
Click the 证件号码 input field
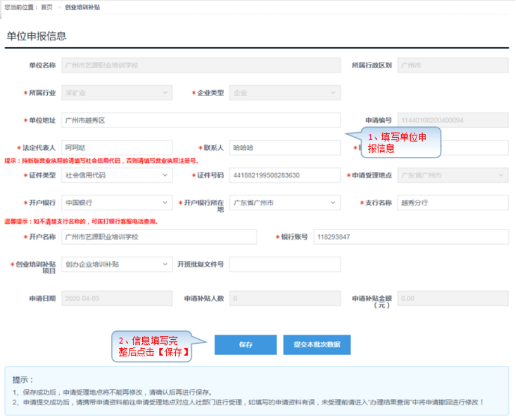click(284, 175)
